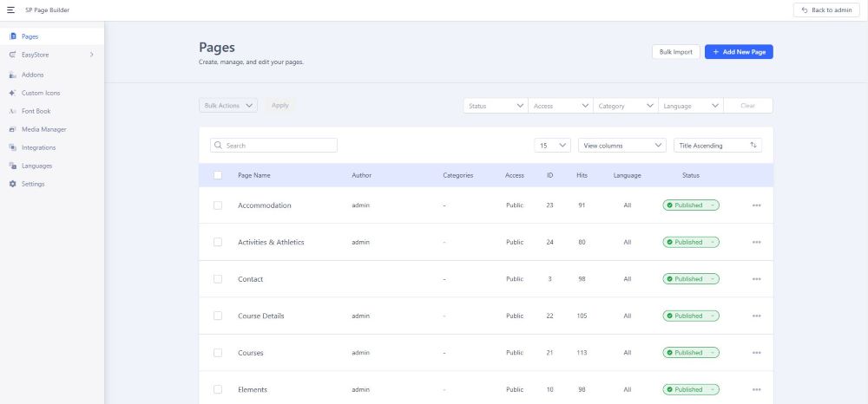The image size is (868, 404).
Task: Click the Bulk Import button
Action: click(x=675, y=52)
